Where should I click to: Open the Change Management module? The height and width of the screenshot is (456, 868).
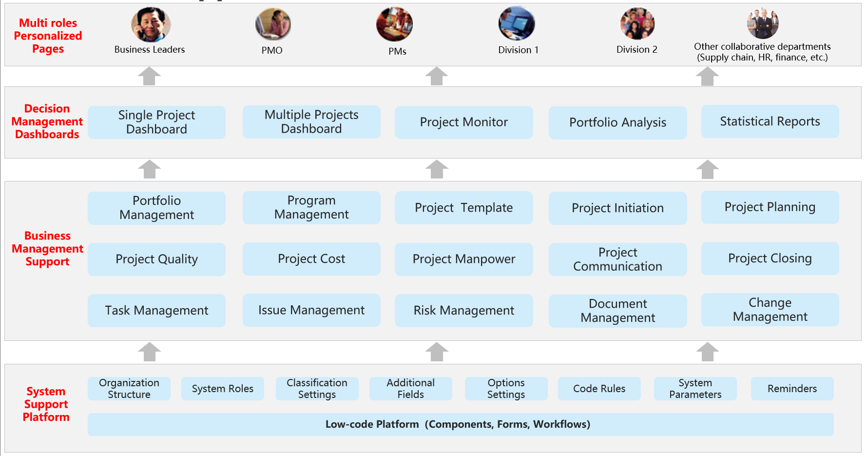click(770, 310)
